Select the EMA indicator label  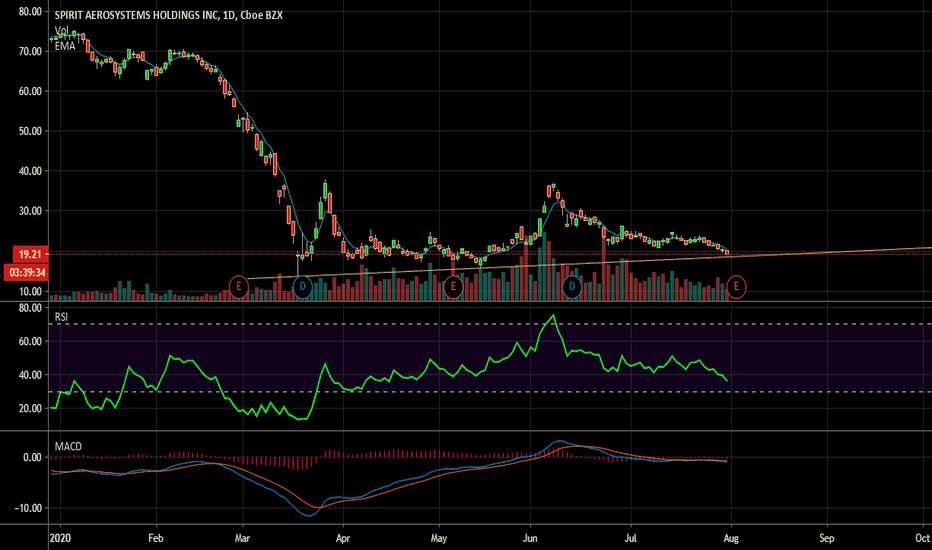click(x=65, y=46)
